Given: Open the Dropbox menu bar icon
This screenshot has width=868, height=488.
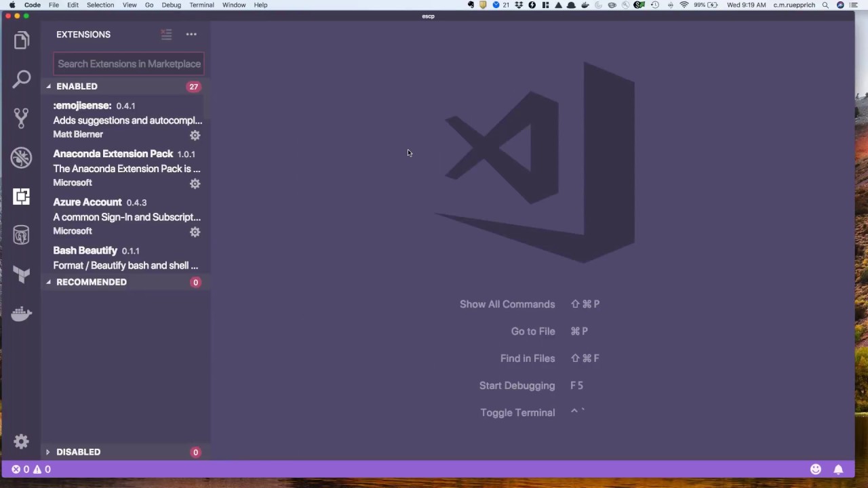Looking at the screenshot, I should coord(519,5).
